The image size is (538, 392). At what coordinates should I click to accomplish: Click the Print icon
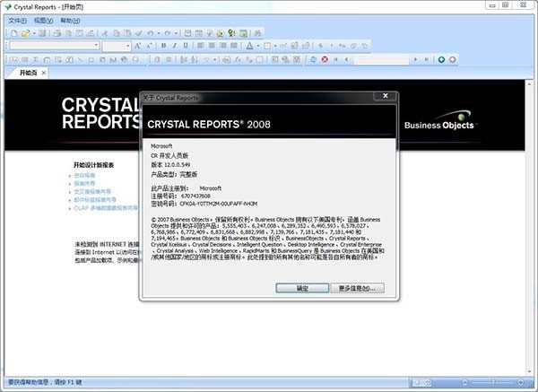[57, 33]
